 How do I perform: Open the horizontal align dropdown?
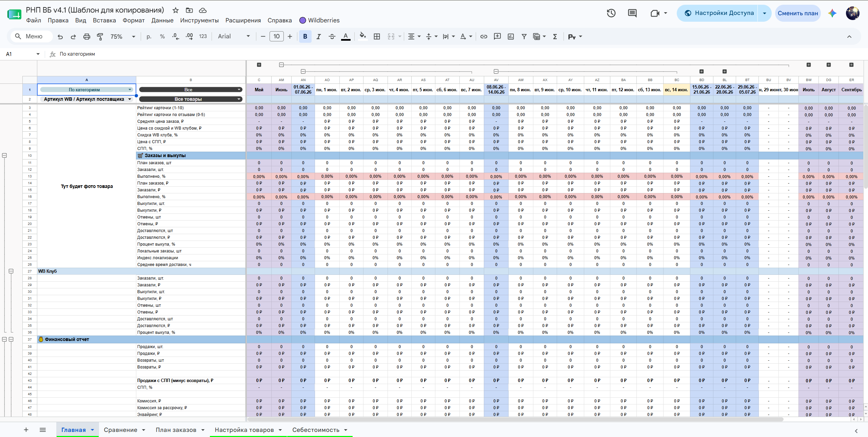414,37
